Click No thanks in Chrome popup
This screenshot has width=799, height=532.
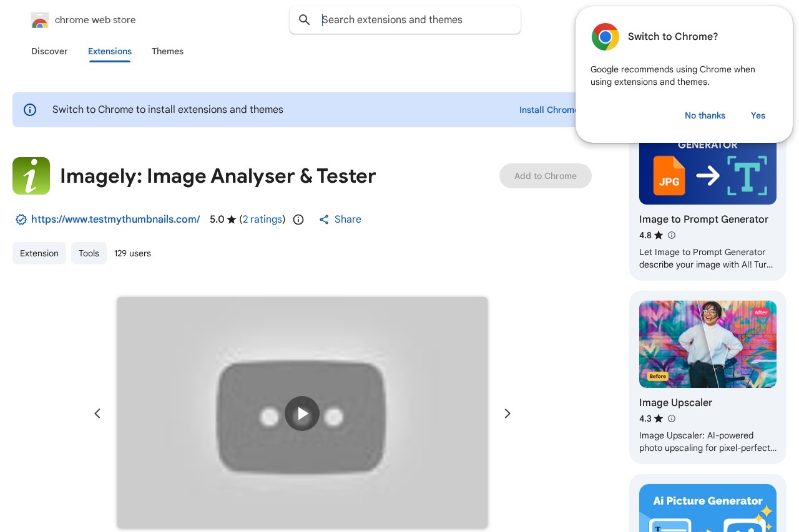[x=705, y=115]
